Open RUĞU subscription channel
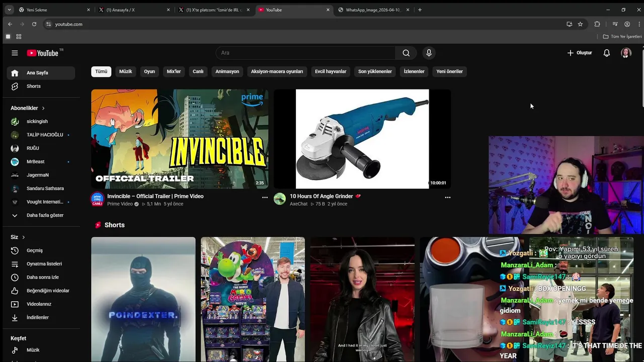 click(x=41, y=148)
